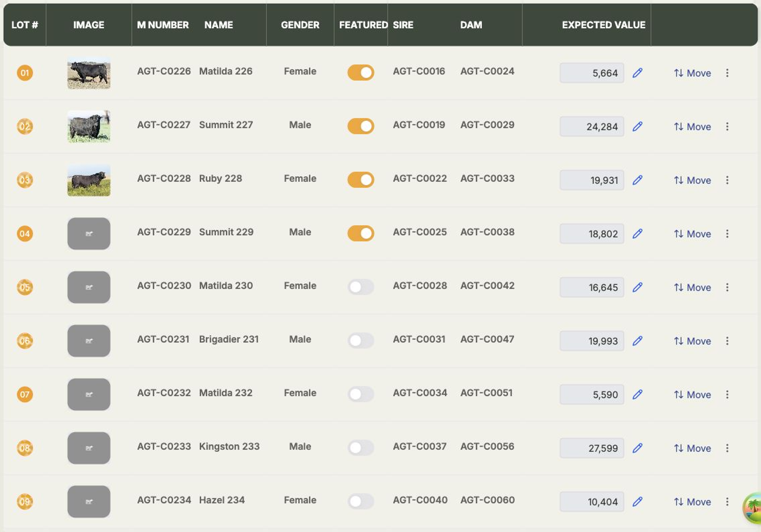761x532 pixels.
Task: Click the M NUMBER column header
Action: 163,25
